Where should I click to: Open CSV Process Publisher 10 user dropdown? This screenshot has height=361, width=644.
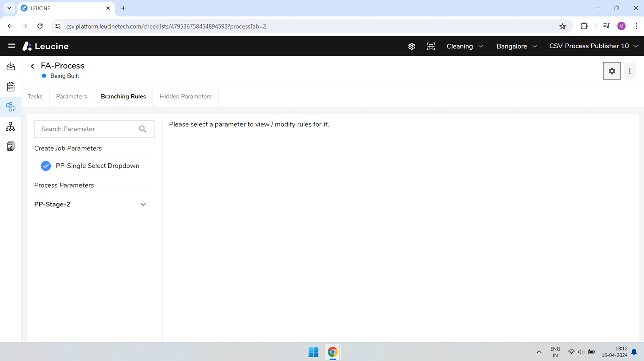point(594,46)
